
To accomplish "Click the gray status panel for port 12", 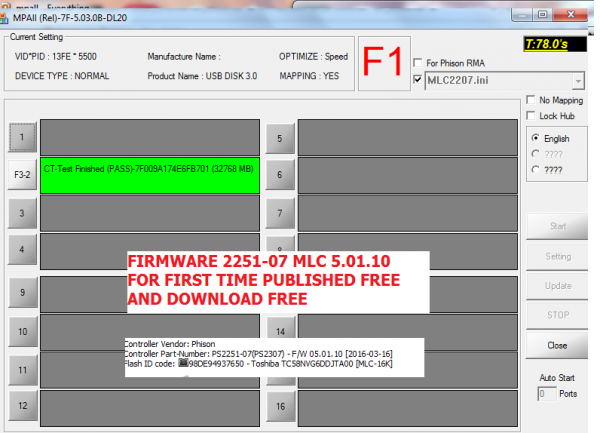I will pos(150,408).
